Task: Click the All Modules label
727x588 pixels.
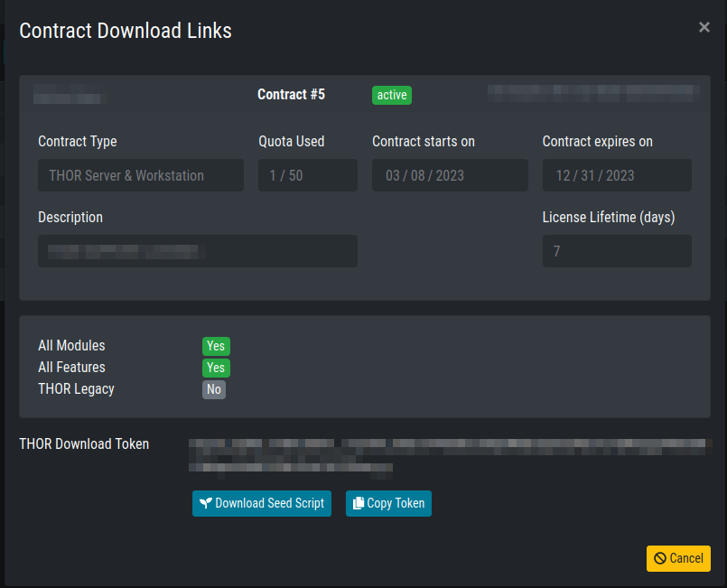Action: 71,345
